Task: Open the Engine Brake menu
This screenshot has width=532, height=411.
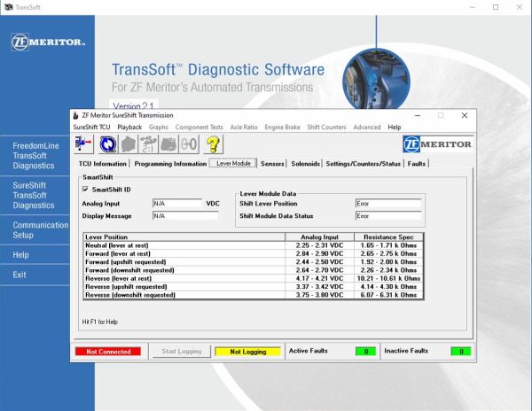Action: [x=282, y=127]
